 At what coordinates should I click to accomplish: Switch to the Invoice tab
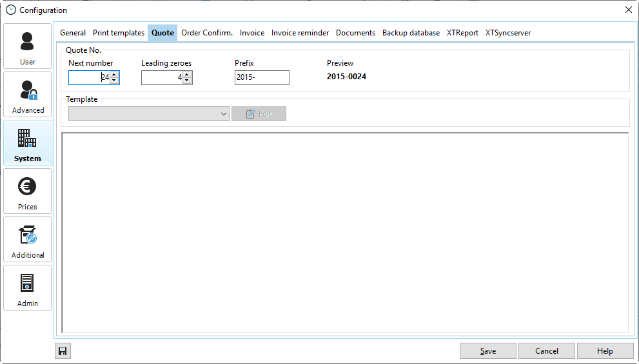(x=252, y=33)
